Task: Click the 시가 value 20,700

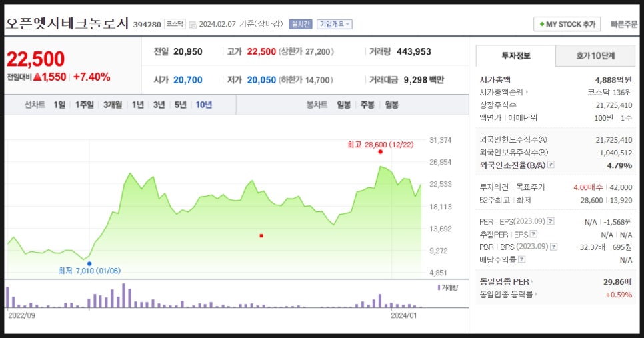Action: 188,80
